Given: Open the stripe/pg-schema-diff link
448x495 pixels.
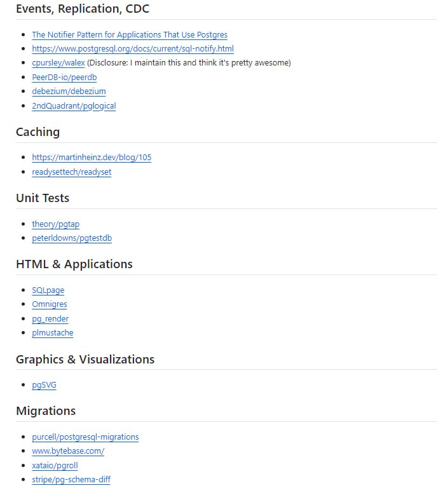Looking at the screenshot, I should (x=71, y=480).
